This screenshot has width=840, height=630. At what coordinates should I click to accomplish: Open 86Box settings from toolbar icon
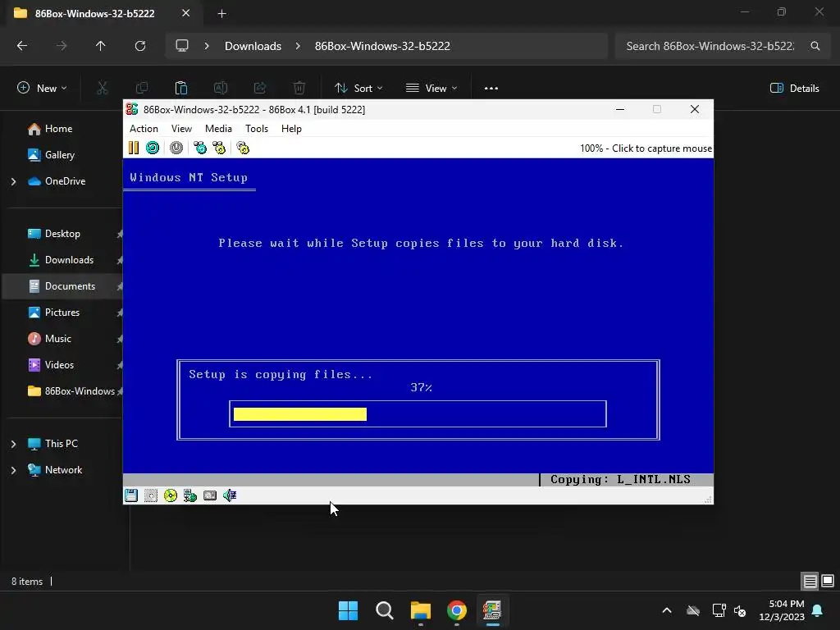click(243, 148)
